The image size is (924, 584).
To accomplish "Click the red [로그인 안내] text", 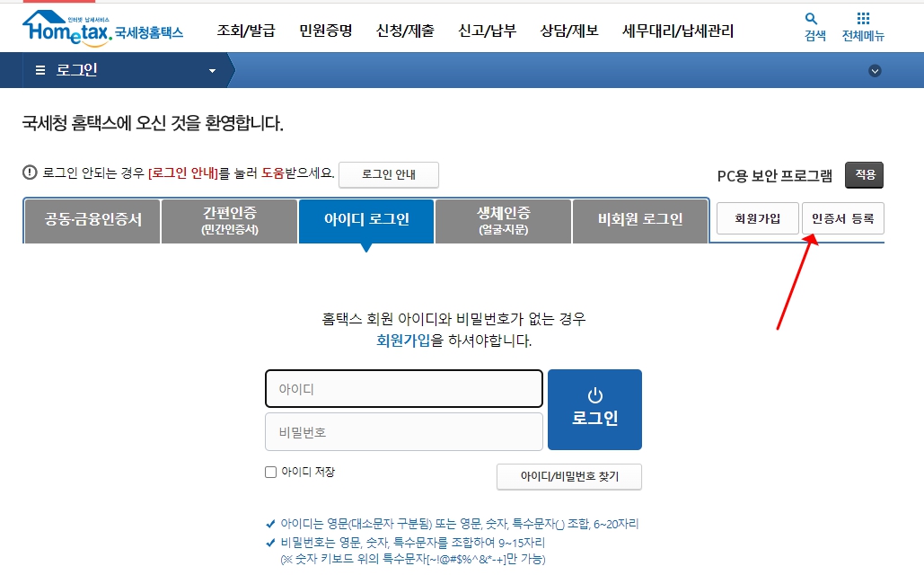I will [x=183, y=173].
